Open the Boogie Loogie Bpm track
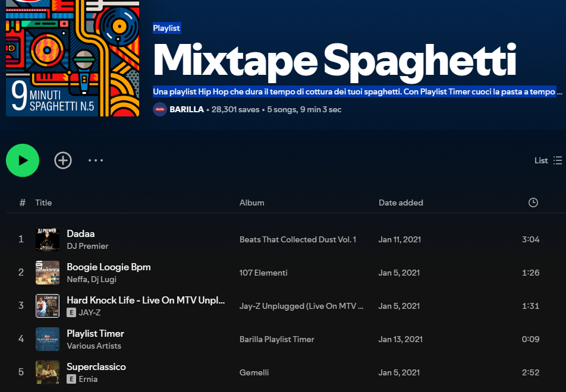 click(109, 267)
